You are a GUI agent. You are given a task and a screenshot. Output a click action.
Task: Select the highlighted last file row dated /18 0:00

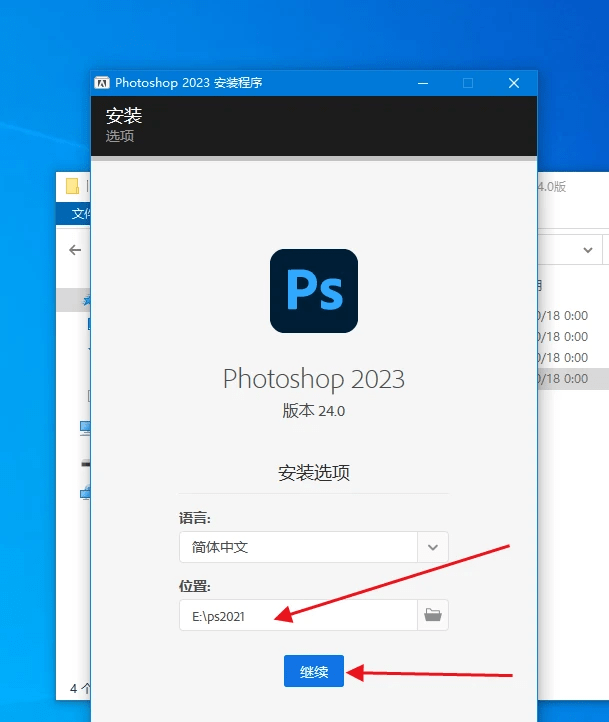click(x=573, y=379)
